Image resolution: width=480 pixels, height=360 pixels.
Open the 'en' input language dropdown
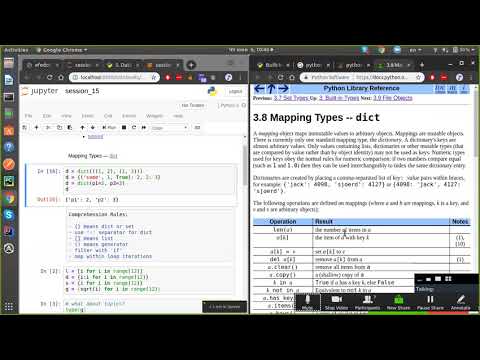coord(415,50)
